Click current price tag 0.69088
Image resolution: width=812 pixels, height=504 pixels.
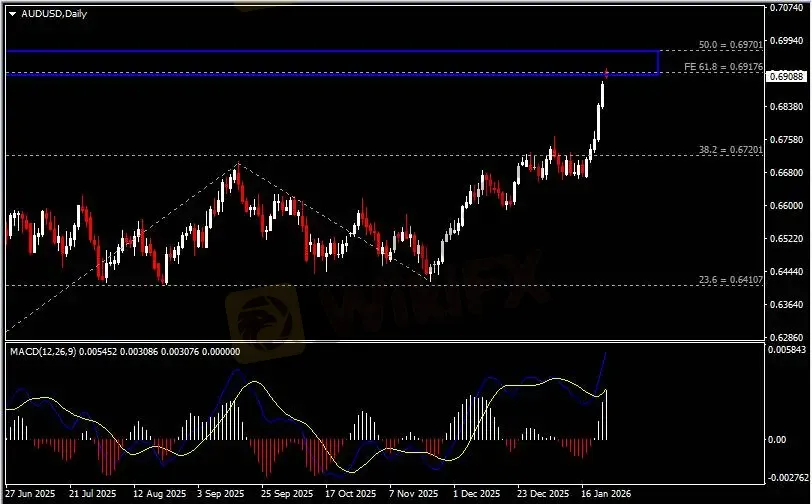point(786,77)
